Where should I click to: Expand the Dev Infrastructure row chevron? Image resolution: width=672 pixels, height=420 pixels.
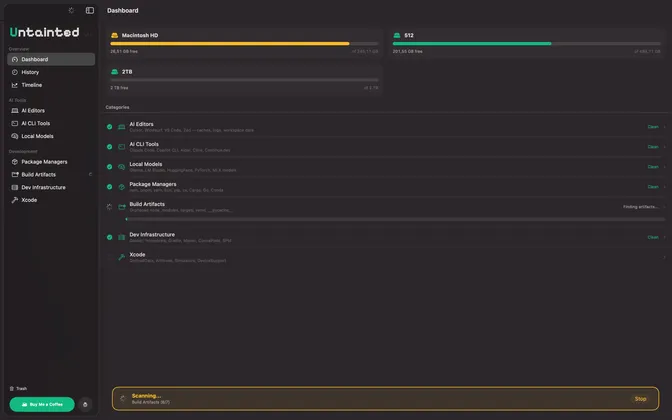click(664, 237)
